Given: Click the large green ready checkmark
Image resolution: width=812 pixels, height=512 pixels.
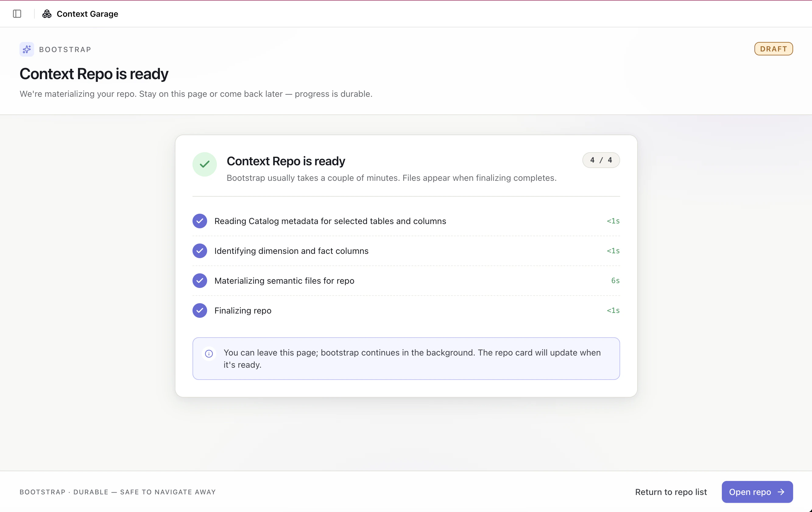Looking at the screenshot, I should (x=205, y=164).
